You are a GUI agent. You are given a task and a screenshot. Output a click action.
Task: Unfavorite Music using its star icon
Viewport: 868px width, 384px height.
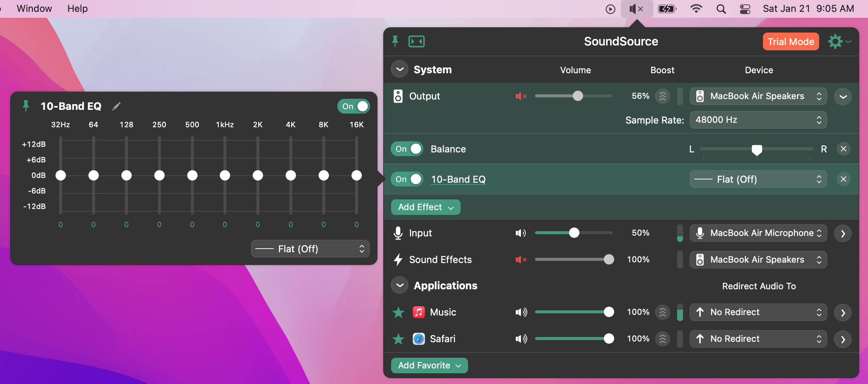[398, 312]
